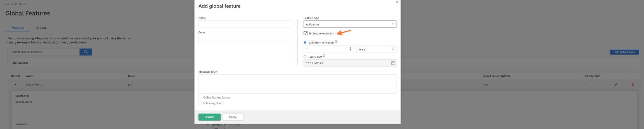The image size is (644, 129).
Task: Click pencil edit icon for global-feat-1
Action: click(x=616, y=84)
